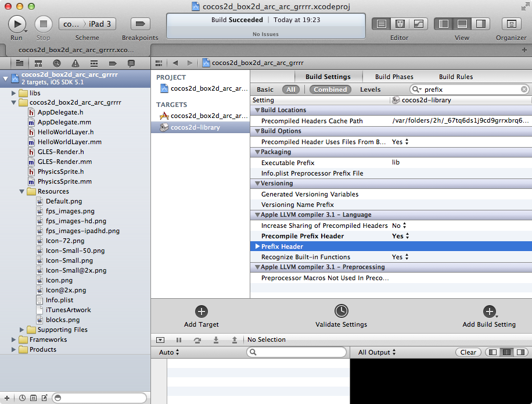Click Validate Settings button

(341, 316)
